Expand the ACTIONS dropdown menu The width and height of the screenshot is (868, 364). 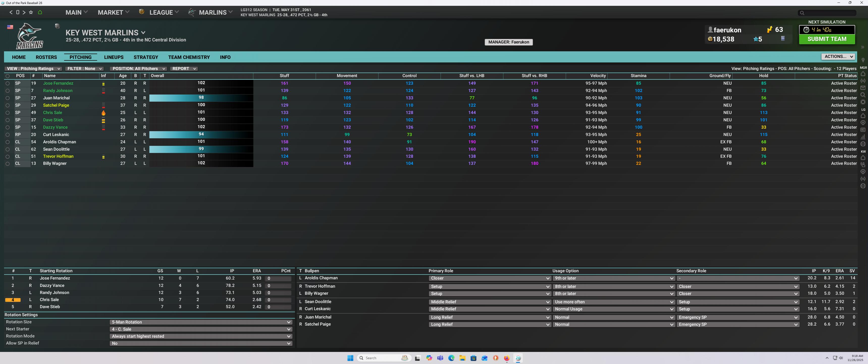click(838, 57)
